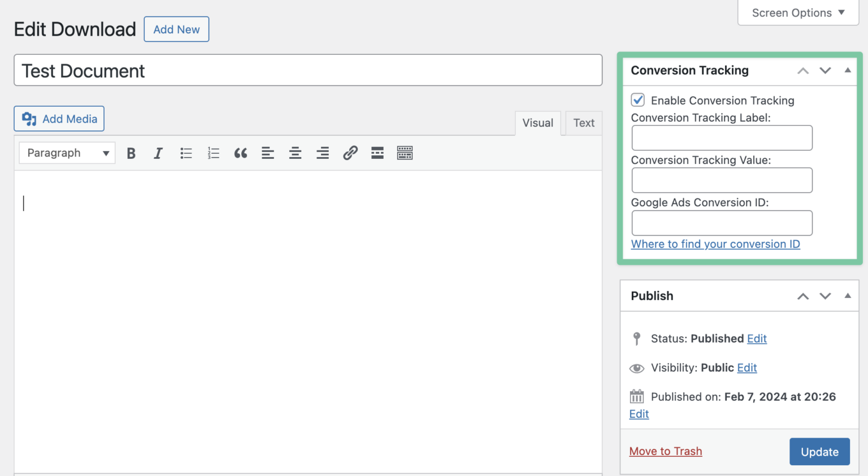Viewport: 868px width, 476px height.
Task: Expand Screen Options panel
Action: 798,13
